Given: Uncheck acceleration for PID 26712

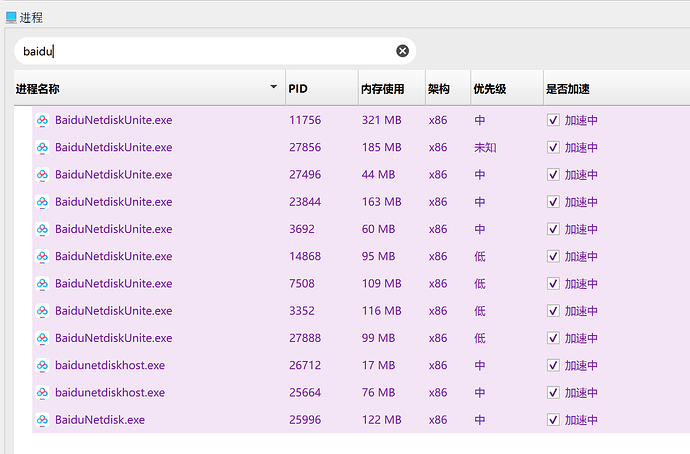Looking at the screenshot, I should pos(553,366).
